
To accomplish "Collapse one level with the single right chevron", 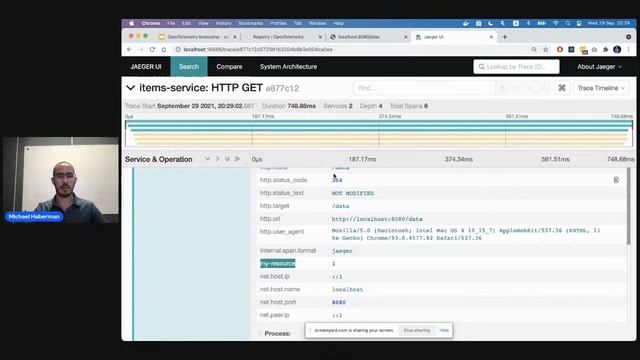I will (x=217, y=159).
